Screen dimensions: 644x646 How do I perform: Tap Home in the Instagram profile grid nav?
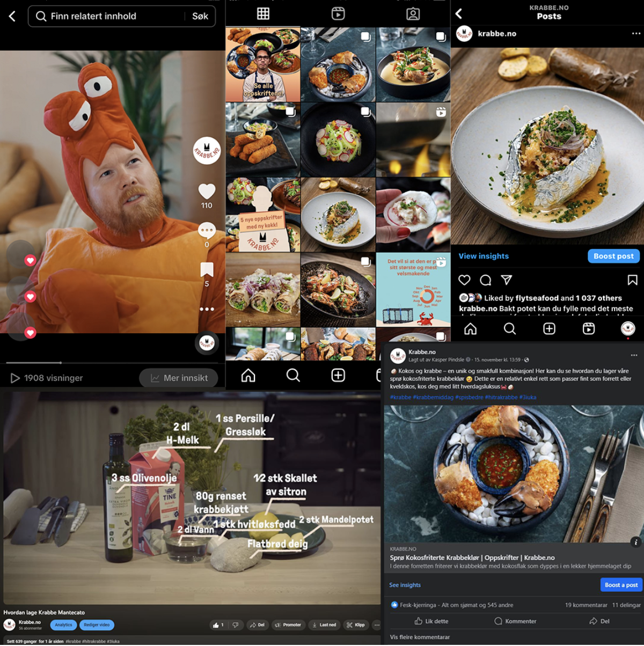[248, 375]
